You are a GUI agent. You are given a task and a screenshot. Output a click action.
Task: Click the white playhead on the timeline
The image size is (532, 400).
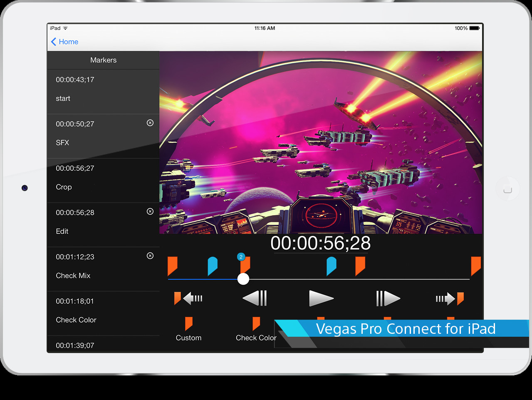tap(243, 279)
